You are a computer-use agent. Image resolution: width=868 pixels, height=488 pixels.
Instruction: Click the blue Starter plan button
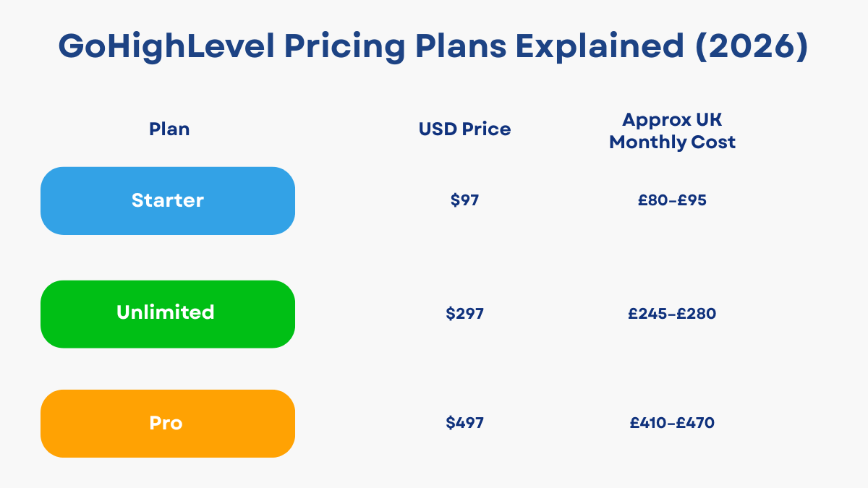point(167,200)
